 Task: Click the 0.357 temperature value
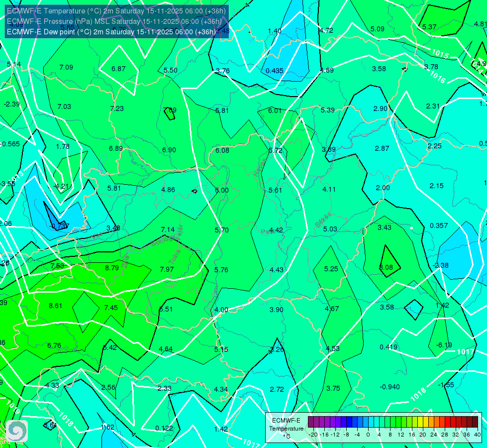439,225
